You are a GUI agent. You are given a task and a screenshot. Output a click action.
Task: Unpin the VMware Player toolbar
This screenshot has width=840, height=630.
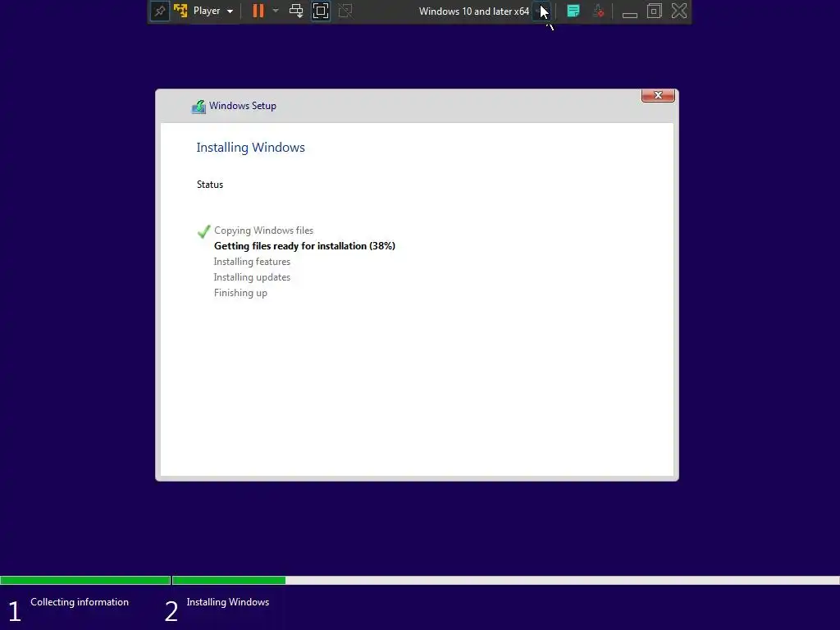coord(160,11)
